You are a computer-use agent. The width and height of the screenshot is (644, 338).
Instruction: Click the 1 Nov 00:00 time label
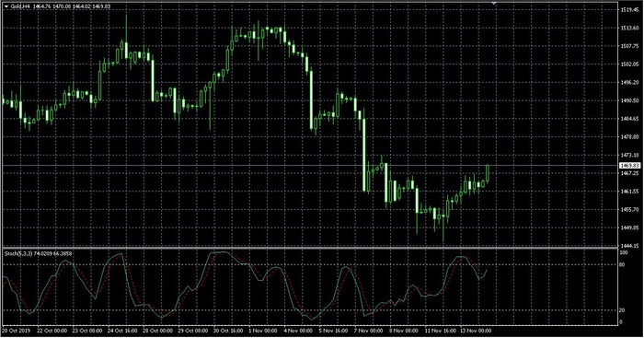point(263,331)
